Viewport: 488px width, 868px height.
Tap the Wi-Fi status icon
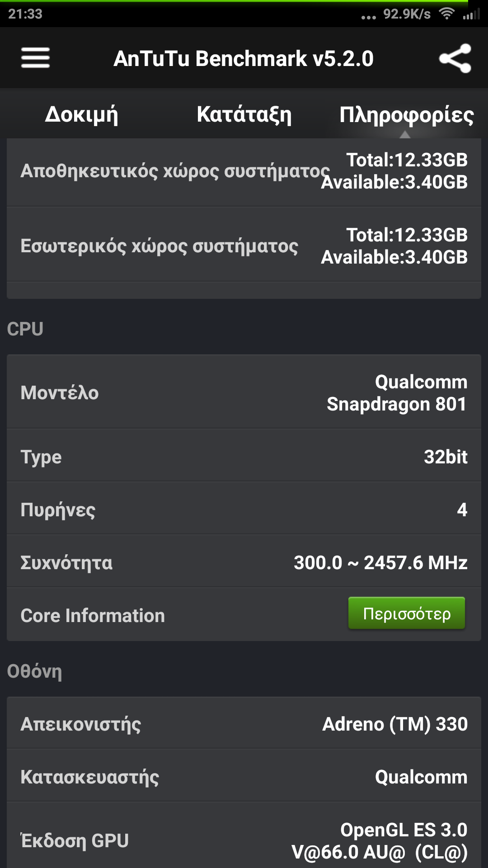(446, 14)
